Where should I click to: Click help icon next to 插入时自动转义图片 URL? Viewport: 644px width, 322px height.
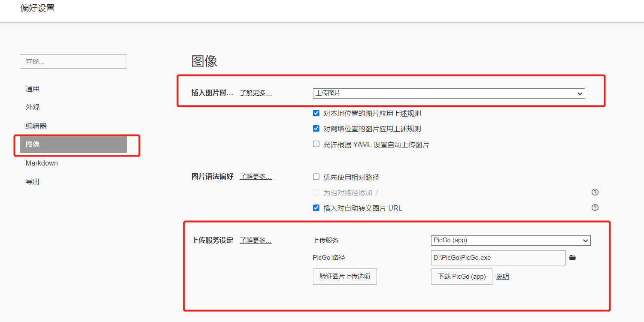coord(595,208)
